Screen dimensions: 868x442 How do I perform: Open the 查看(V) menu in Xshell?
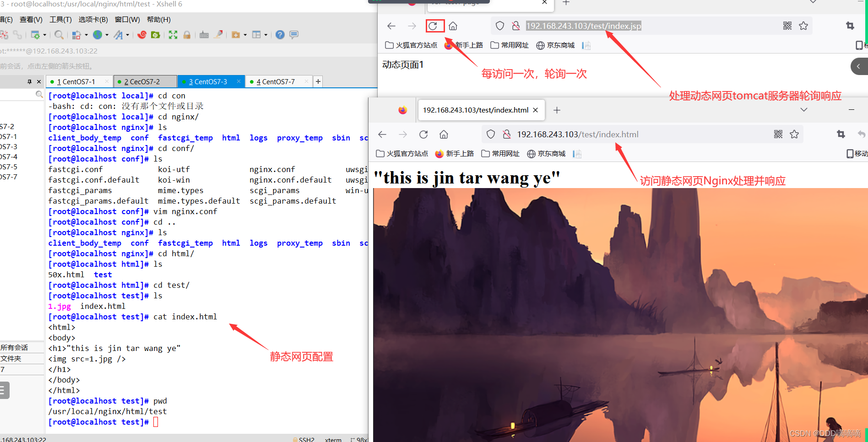pos(31,19)
